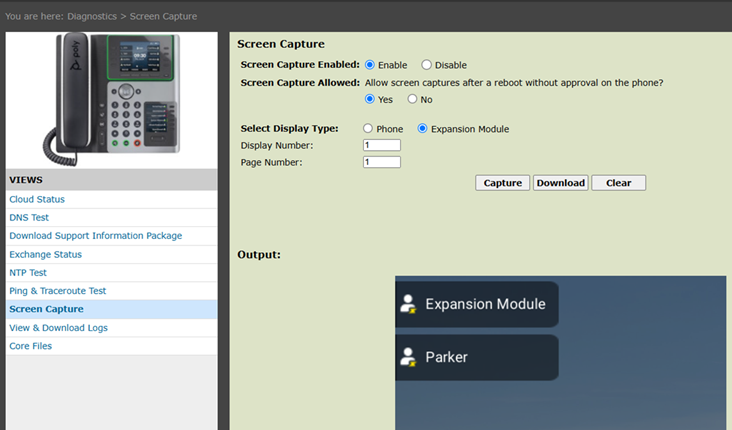Open Exchange Status view

(45, 254)
